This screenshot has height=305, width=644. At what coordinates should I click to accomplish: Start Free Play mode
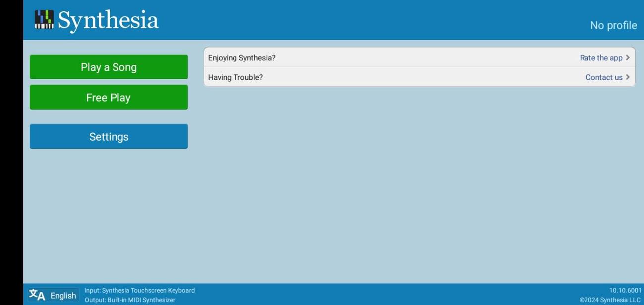click(109, 97)
